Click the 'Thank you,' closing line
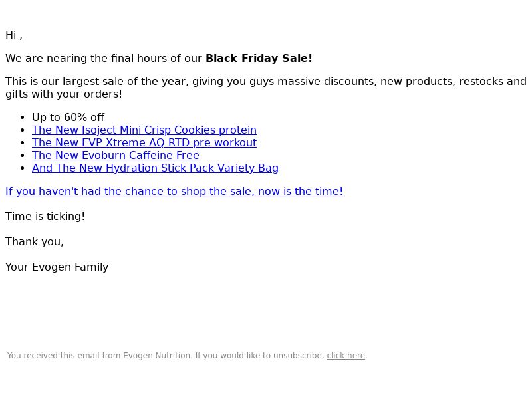The width and height of the screenshot is (532, 399). tap(35, 241)
